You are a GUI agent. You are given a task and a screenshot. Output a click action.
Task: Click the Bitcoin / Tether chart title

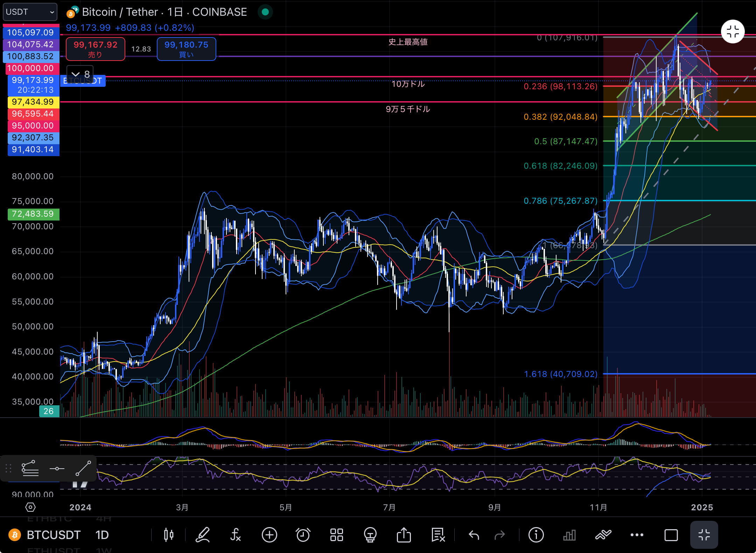point(164,12)
